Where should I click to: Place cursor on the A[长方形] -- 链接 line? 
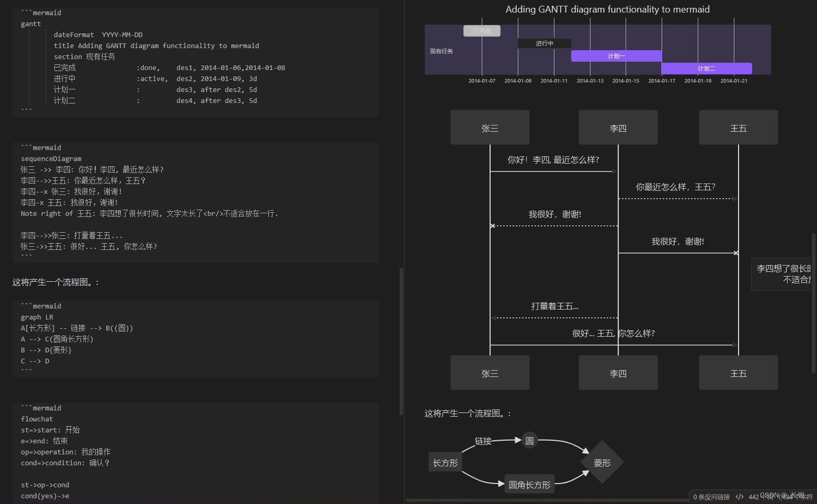click(x=77, y=328)
